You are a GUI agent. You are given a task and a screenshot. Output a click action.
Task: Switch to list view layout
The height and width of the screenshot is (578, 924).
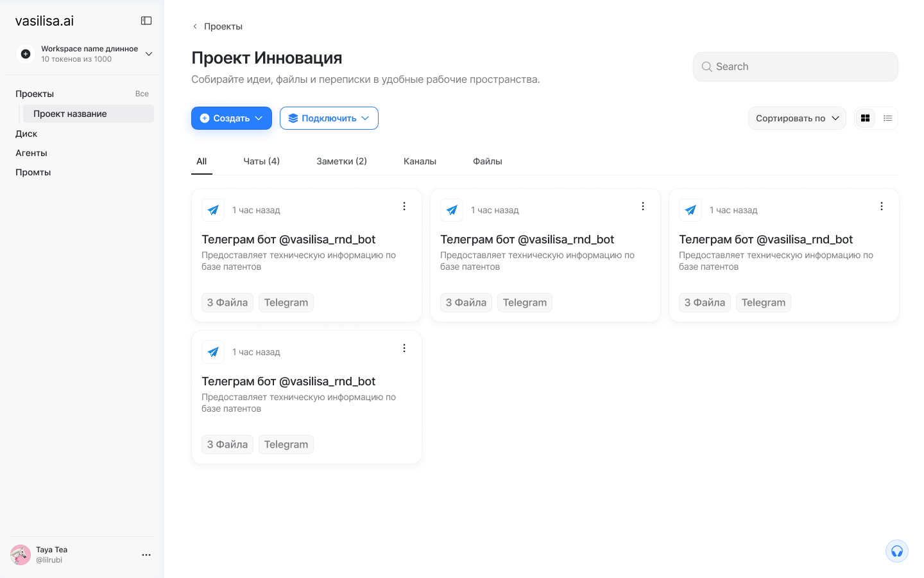pos(888,118)
